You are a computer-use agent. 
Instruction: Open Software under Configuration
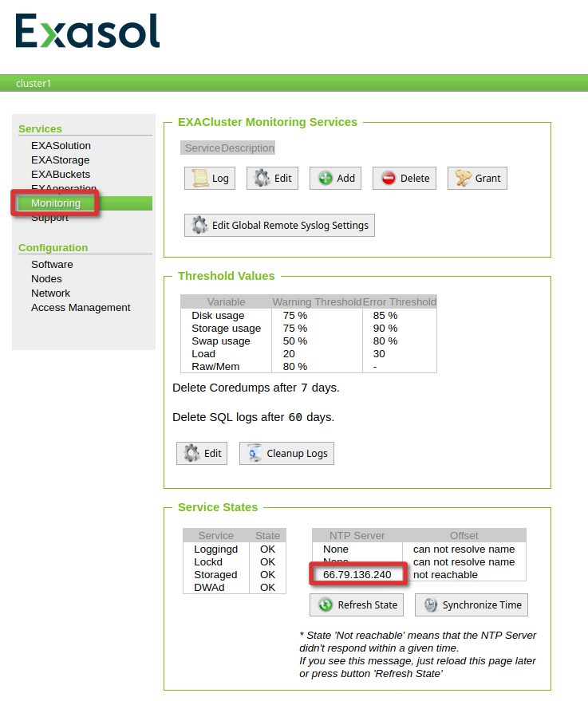pyautogui.click(x=52, y=264)
